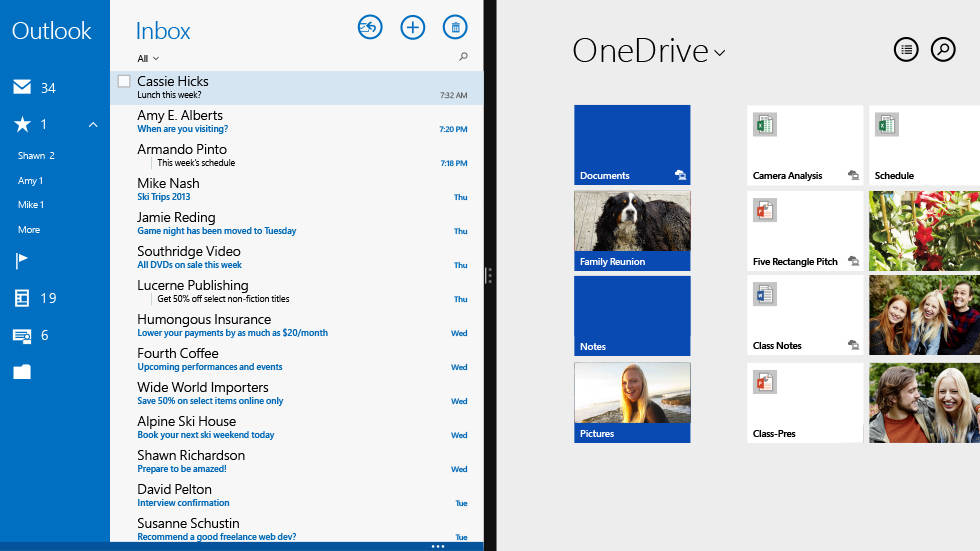Image resolution: width=980 pixels, height=551 pixels.
Task: Open Mike Nash Ski Trips 2013 email
Action: coord(297,190)
